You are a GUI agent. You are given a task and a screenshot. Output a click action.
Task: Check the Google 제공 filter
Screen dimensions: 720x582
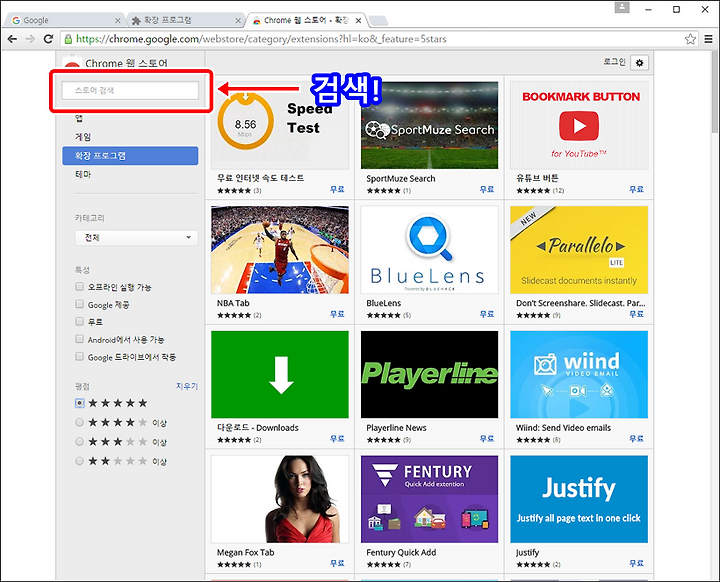[x=79, y=305]
